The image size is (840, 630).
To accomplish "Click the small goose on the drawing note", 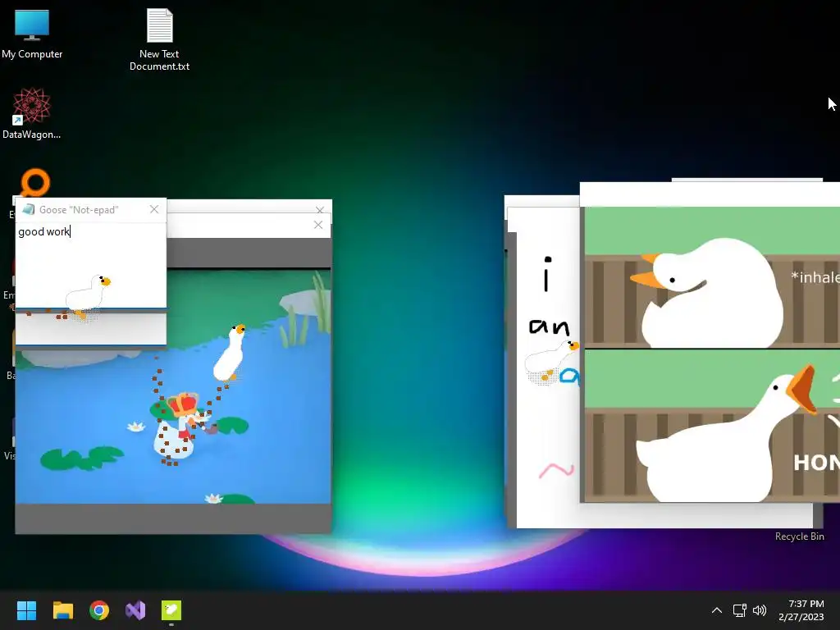I will click(552, 361).
